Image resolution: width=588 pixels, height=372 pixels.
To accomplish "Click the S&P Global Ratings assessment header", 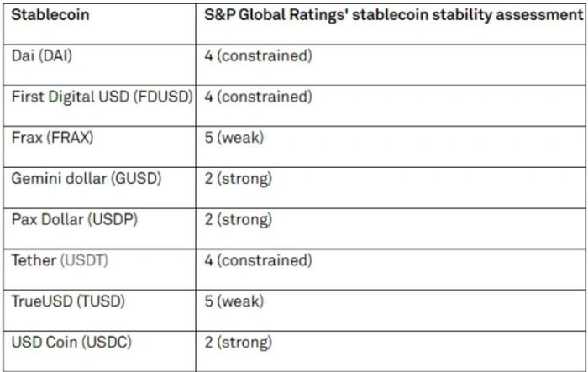I will [x=394, y=15].
